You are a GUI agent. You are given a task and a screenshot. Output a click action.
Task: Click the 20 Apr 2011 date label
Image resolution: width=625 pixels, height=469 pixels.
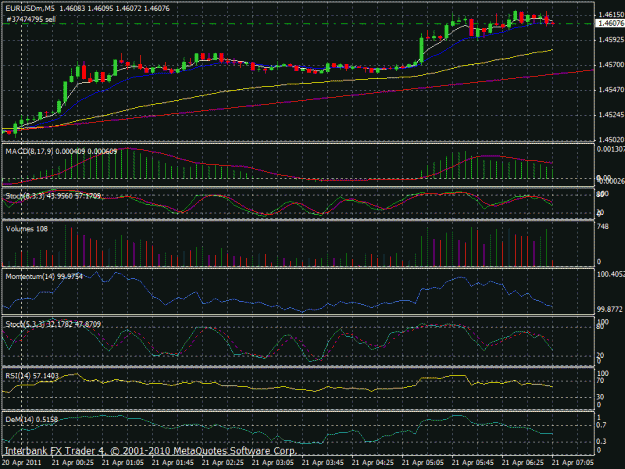22,463
